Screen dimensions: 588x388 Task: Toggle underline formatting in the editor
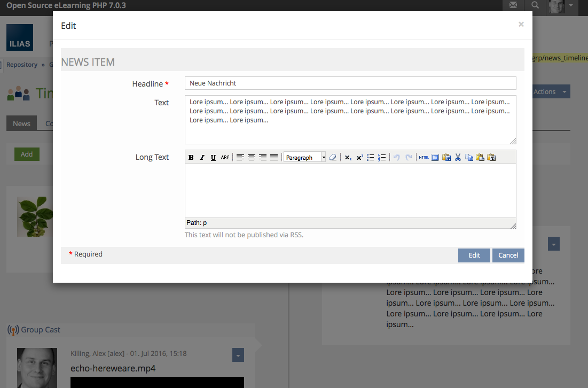214,158
